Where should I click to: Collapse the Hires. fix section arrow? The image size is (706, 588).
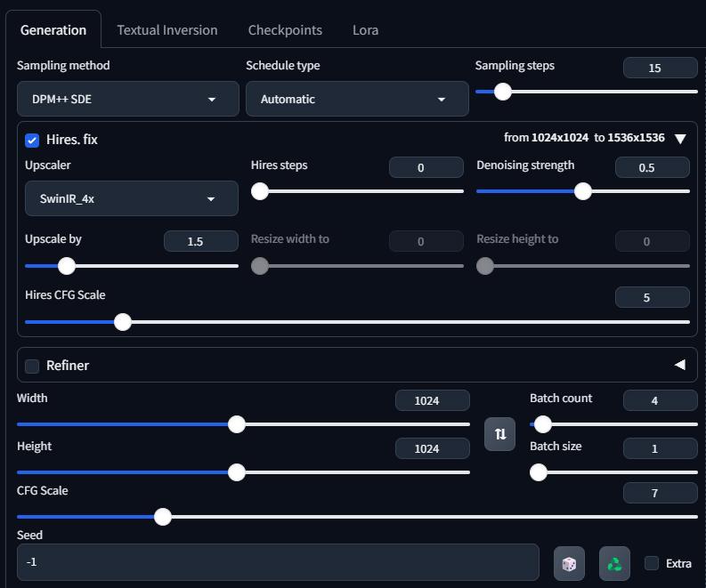tap(680, 139)
